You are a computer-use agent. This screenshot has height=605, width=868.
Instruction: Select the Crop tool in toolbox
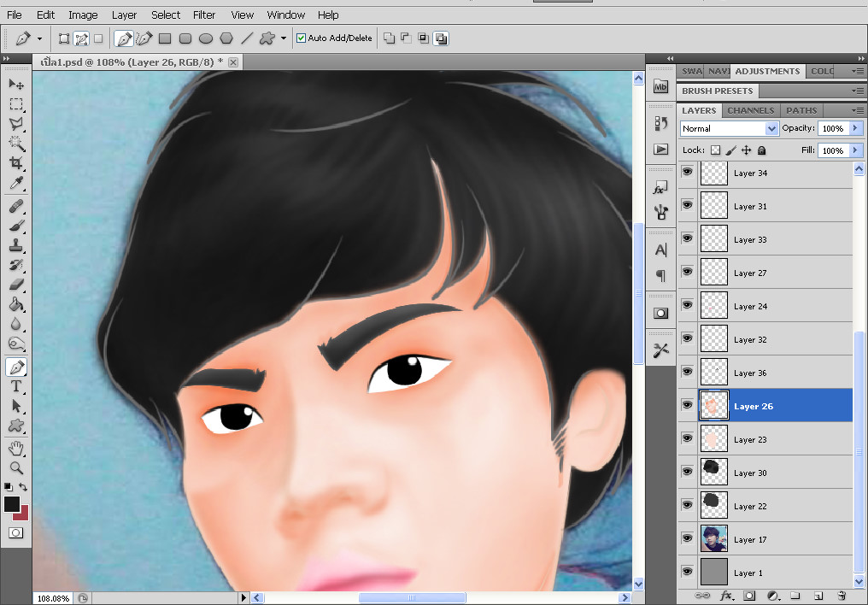(x=16, y=163)
